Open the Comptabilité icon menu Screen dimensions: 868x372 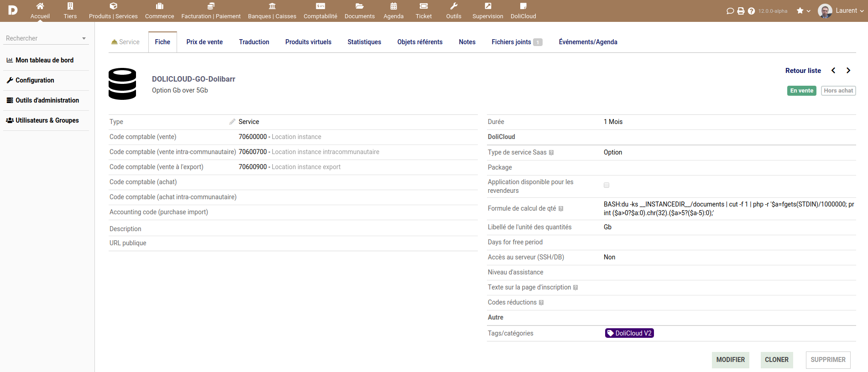pyautogui.click(x=320, y=6)
